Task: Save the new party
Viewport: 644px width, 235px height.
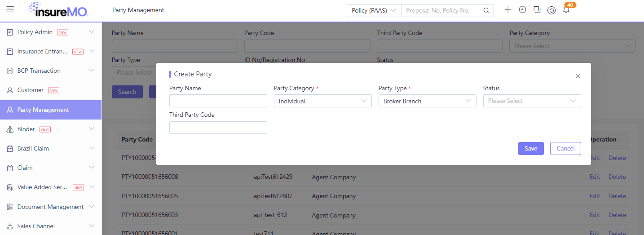Action: 531,149
